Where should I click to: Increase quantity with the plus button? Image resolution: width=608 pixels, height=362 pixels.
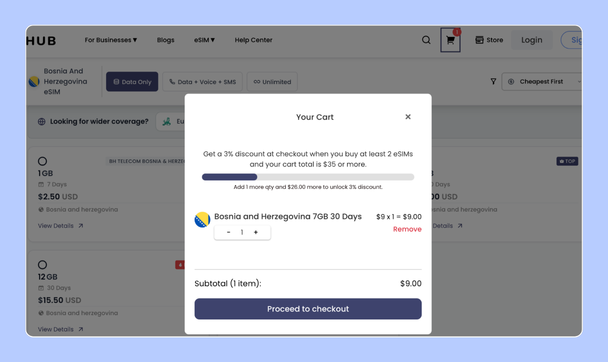[256, 232]
